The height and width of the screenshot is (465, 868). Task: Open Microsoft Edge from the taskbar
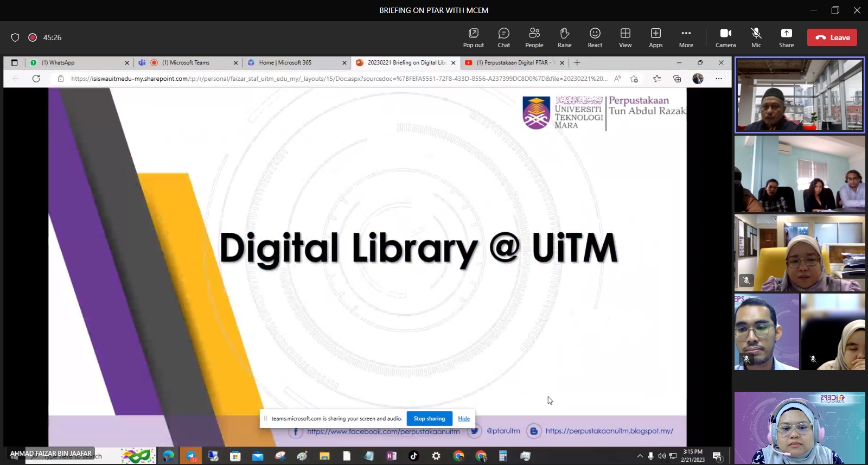pos(168,456)
